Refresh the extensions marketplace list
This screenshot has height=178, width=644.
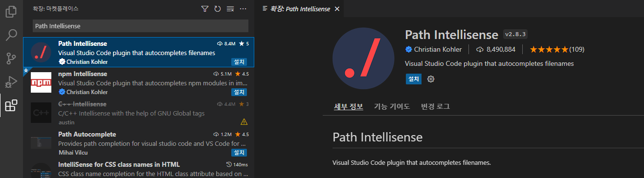pos(218,9)
